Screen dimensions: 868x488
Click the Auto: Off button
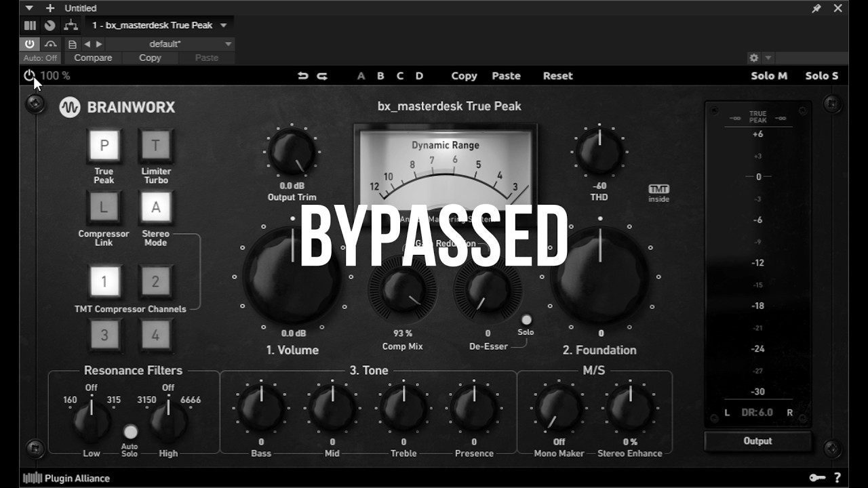[40, 58]
